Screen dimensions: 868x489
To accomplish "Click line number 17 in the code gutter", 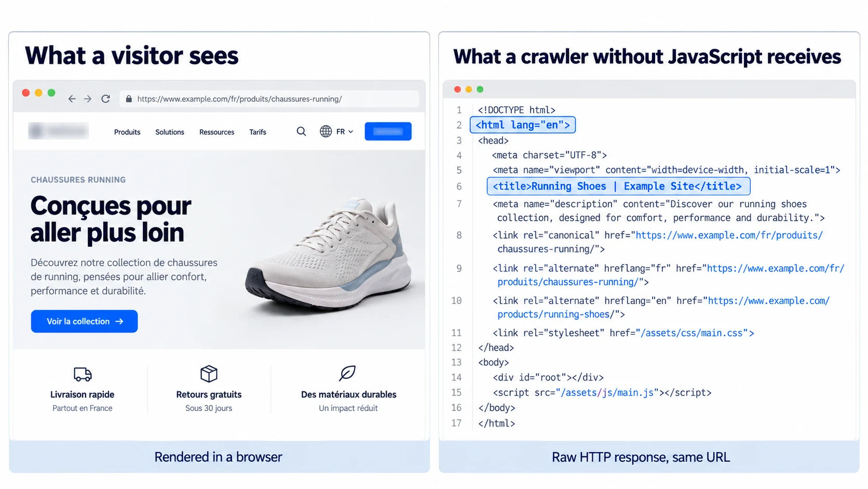I will (456, 424).
